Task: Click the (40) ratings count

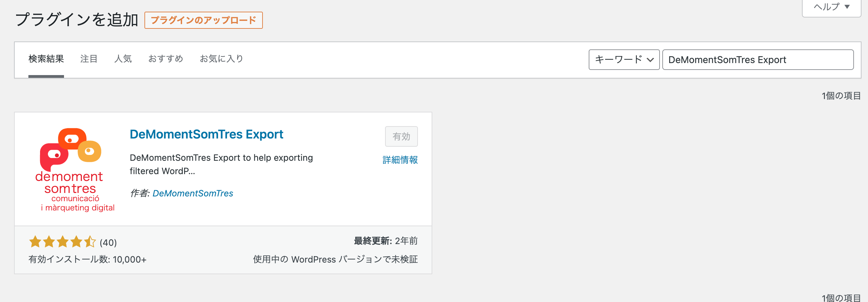Action: pyautogui.click(x=108, y=243)
